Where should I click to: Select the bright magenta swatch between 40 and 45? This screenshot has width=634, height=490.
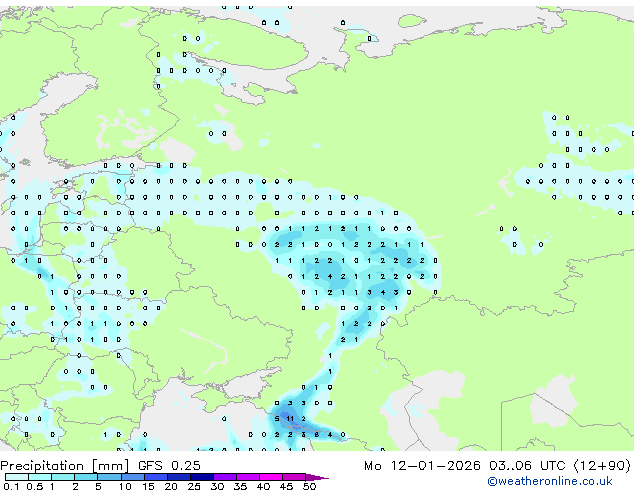click(271, 477)
